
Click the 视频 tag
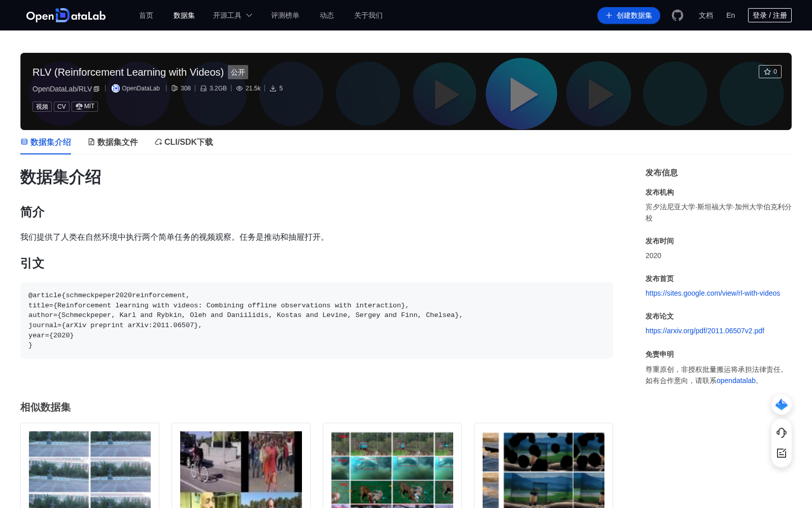(42, 106)
